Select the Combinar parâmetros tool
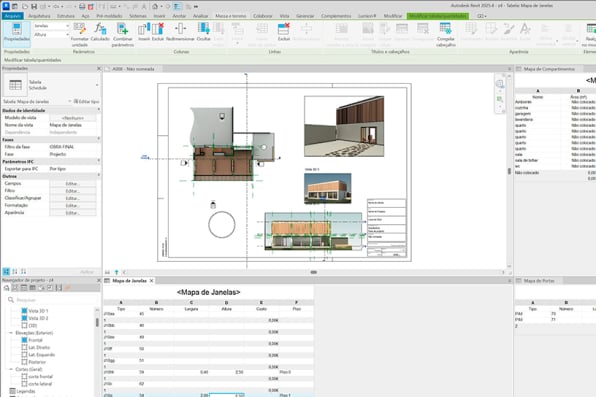 coord(122,34)
